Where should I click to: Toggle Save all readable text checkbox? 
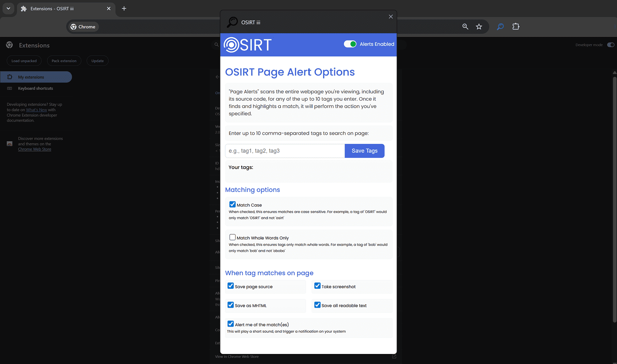pyautogui.click(x=317, y=305)
